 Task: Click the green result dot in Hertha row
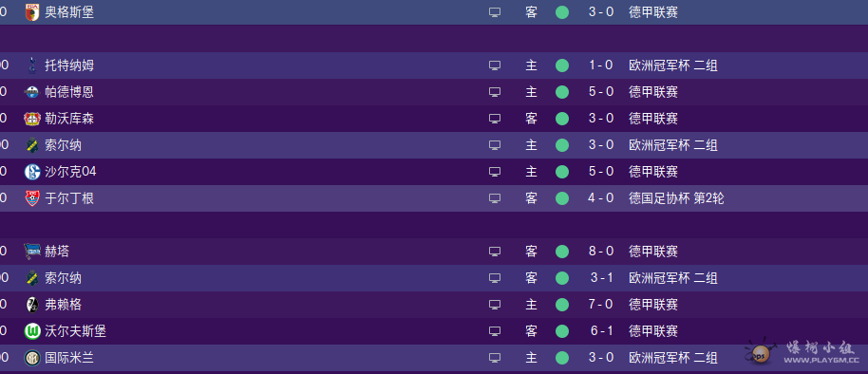(x=562, y=252)
